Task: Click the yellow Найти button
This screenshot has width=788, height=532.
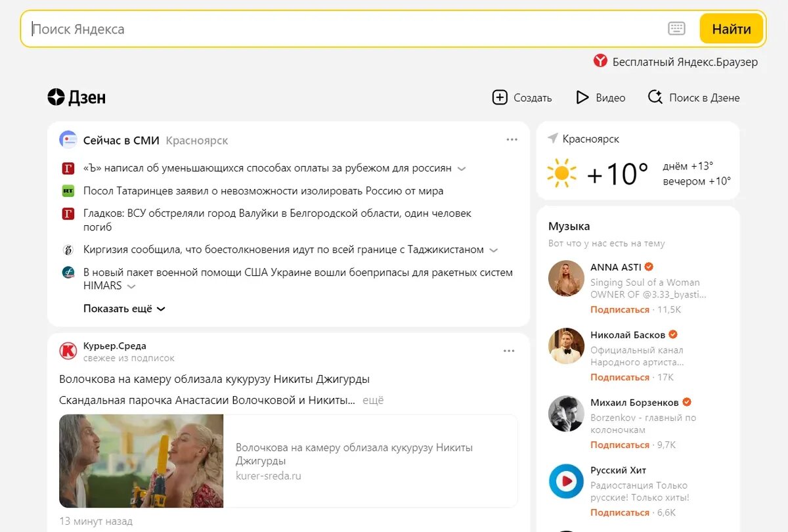Action: (x=732, y=29)
